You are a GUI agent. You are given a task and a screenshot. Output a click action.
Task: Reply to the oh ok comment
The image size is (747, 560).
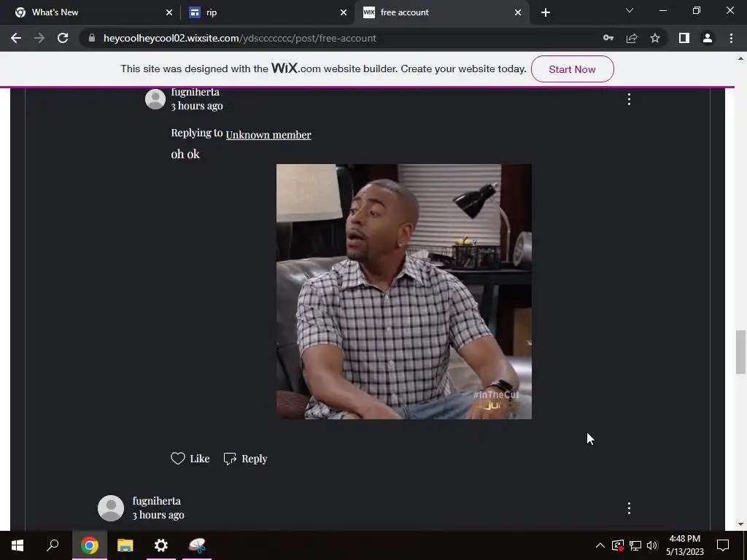click(x=245, y=459)
